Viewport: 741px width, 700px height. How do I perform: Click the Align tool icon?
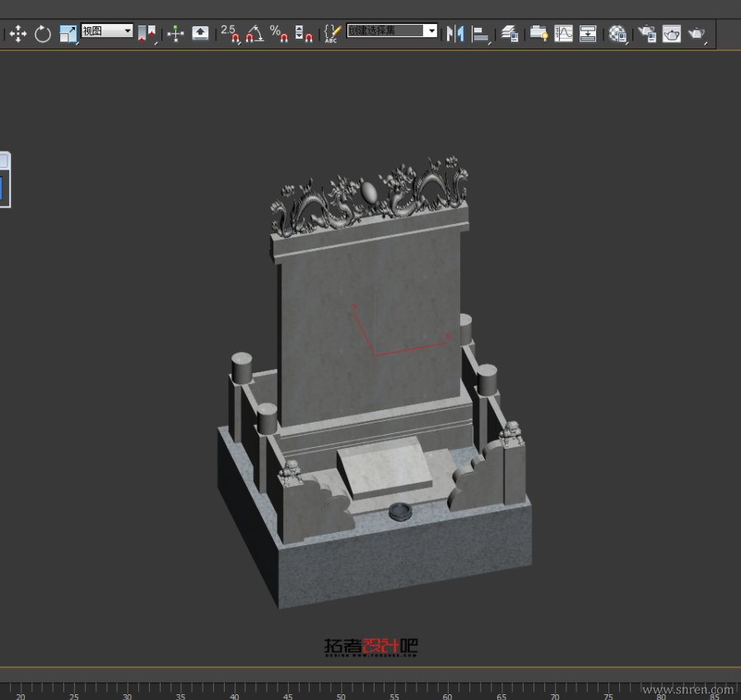[x=481, y=34]
